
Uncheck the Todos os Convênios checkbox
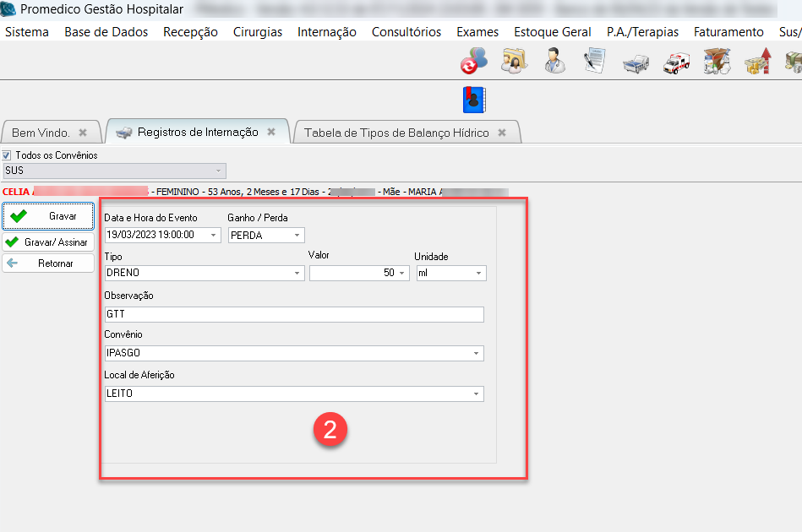[7, 155]
